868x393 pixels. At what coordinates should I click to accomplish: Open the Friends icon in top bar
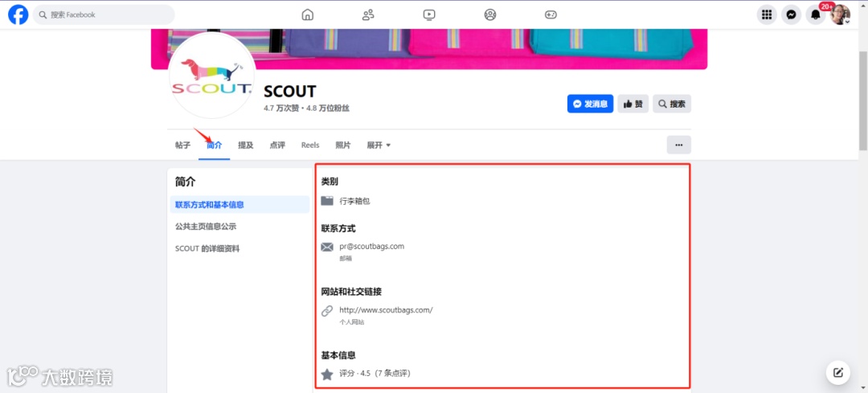click(368, 15)
